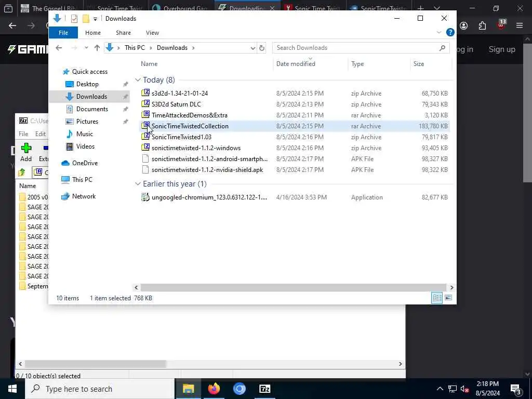Click the search magnifier in Search Downloads
Viewport: 532px width, 399px height.
(x=442, y=48)
